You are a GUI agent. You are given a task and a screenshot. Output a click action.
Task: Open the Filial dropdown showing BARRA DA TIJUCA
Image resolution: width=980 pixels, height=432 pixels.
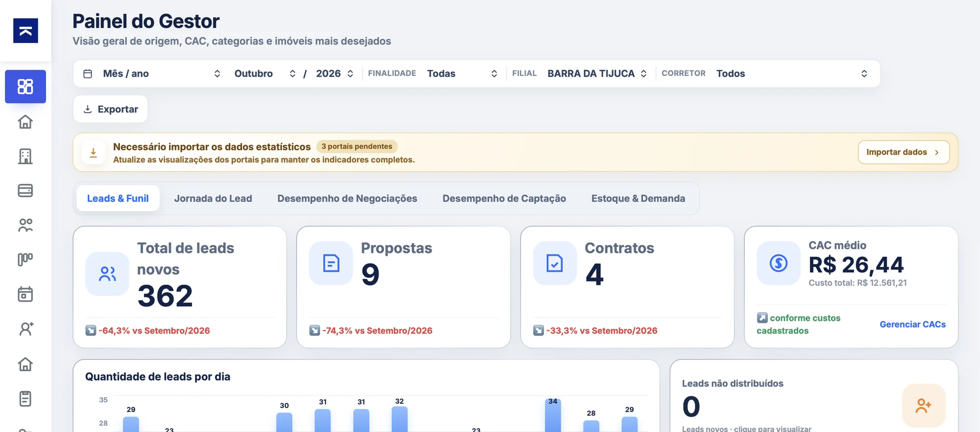point(597,73)
